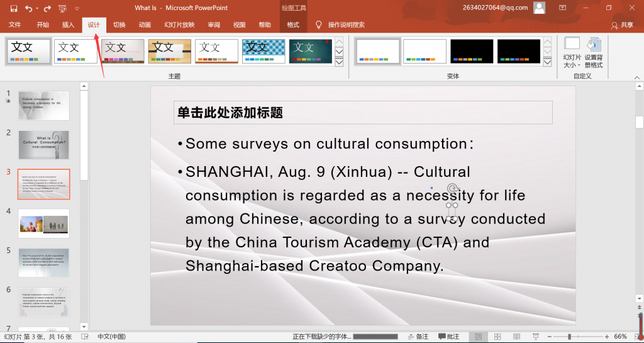Viewport: 644px width, 343px height.
Task: Select the first black variant
Action: [472, 52]
